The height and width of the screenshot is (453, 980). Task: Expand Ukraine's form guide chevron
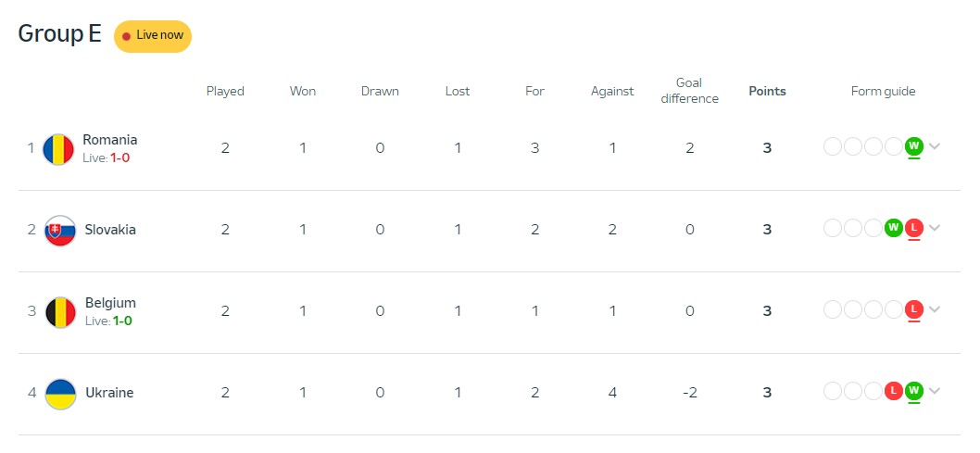[x=935, y=391]
